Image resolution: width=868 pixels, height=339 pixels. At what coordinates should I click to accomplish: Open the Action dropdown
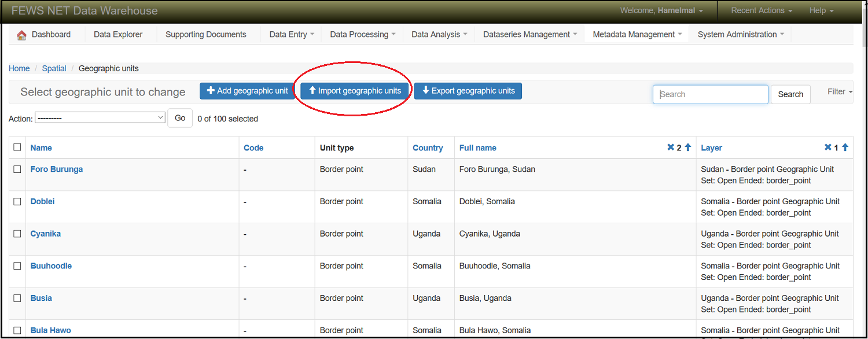(100, 118)
